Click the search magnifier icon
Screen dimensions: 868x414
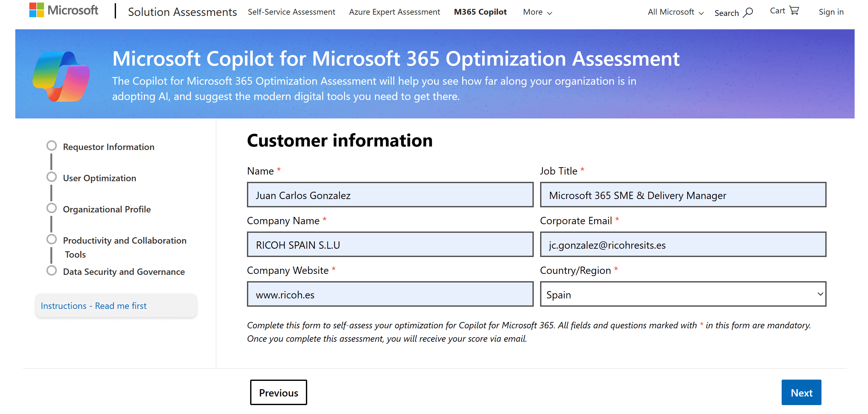pos(748,12)
